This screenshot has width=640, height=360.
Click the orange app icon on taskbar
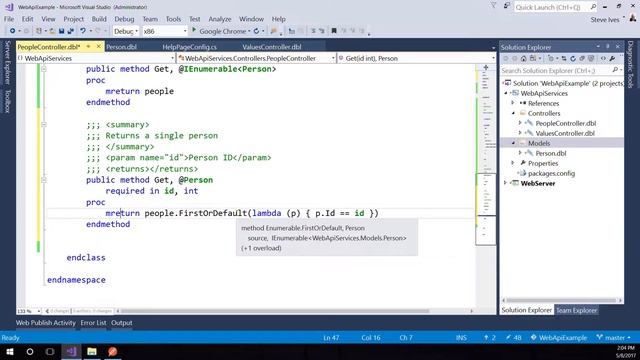[x=113, y=351]
